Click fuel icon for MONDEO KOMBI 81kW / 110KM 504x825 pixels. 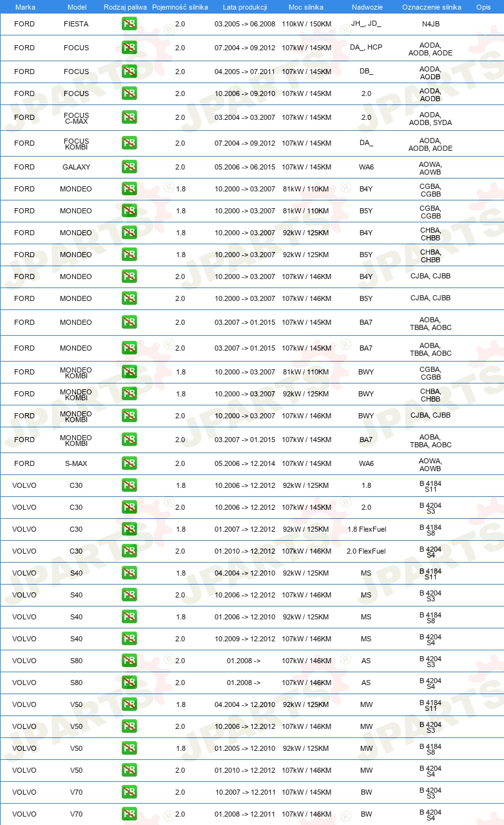coord(129,372)
